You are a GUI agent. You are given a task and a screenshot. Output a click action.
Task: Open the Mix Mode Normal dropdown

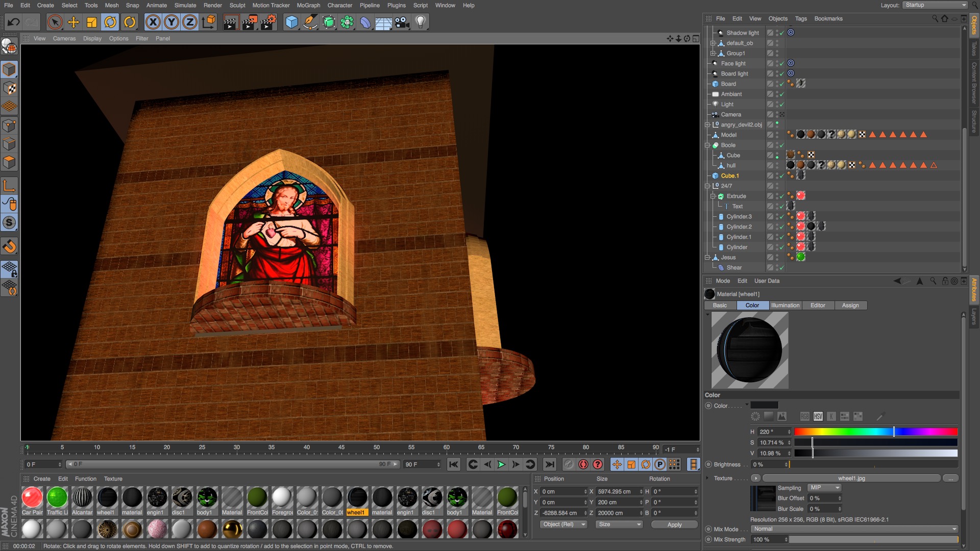[855, 529]
